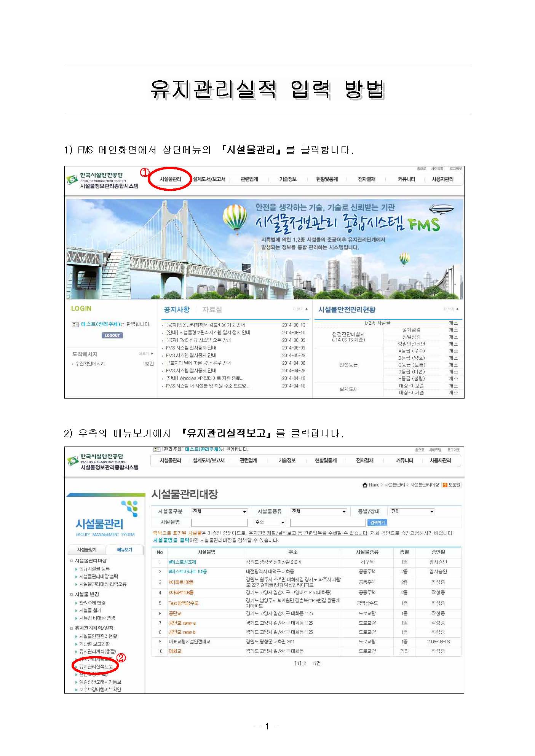Click the 더보기 plus icon beside 시설물안전관리현황
This screenshot has width=535, height=756.
click(x=457, y=309)
